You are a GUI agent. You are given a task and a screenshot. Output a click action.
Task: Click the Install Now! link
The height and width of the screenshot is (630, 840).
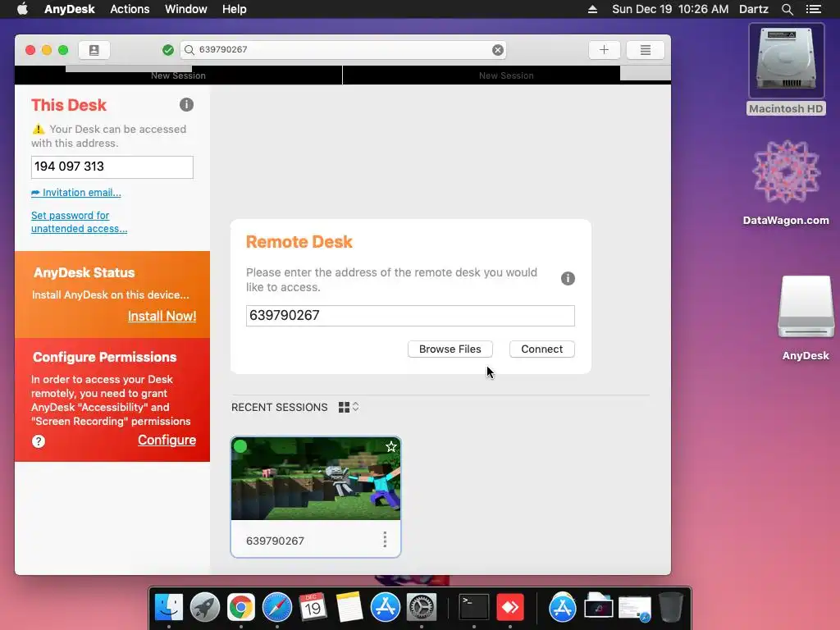pyautogui.click(x=162, y=316)
